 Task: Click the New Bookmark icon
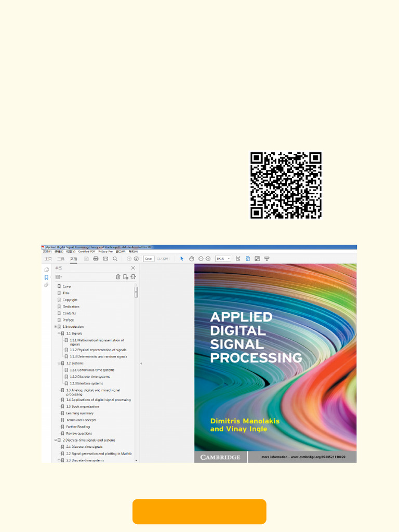pyautogui.click(x=126, y=277)
